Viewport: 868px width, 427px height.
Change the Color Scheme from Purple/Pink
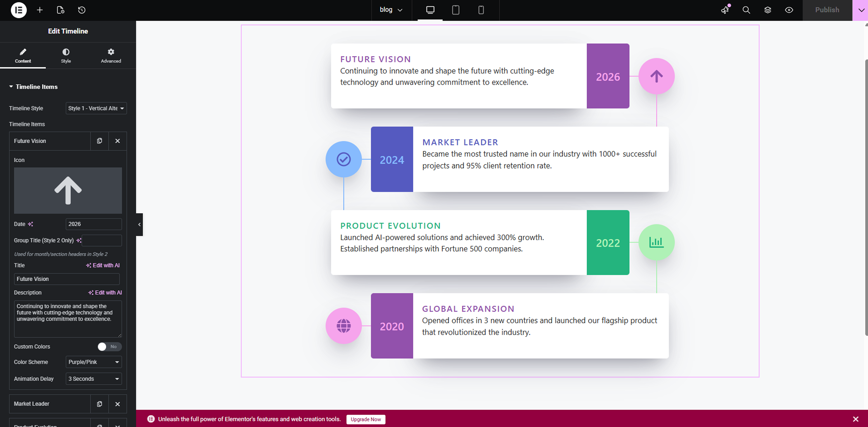point(94,362)
